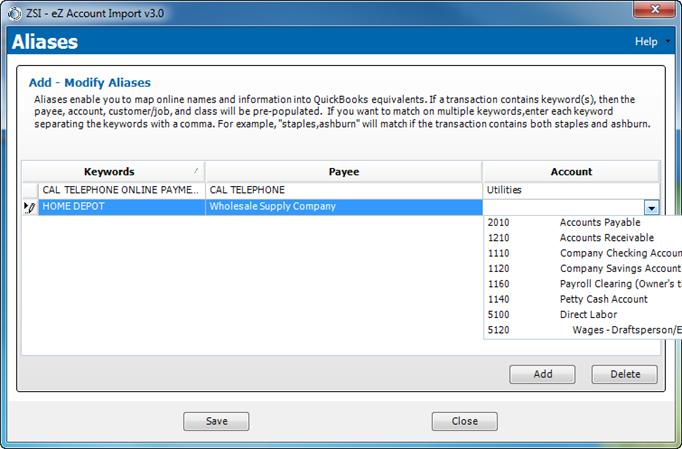Click the Payee column header
Screen dimensions: 682x449
[x=343, y=172]
